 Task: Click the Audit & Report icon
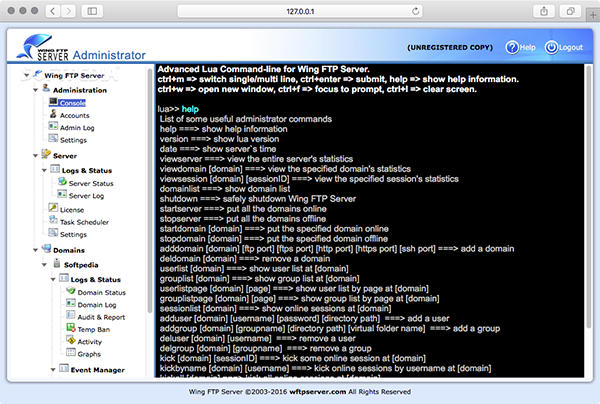[x=71, y=315]
